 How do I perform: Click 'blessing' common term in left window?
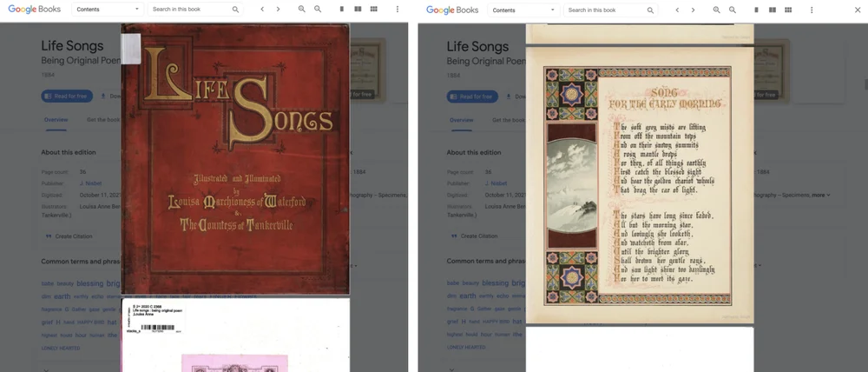point(89,283)
